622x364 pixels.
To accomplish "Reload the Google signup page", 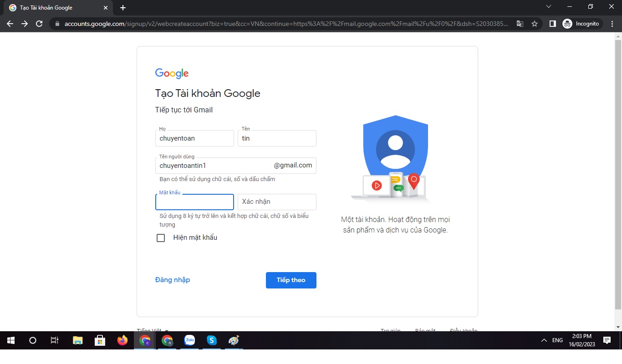I will [39, 24].
